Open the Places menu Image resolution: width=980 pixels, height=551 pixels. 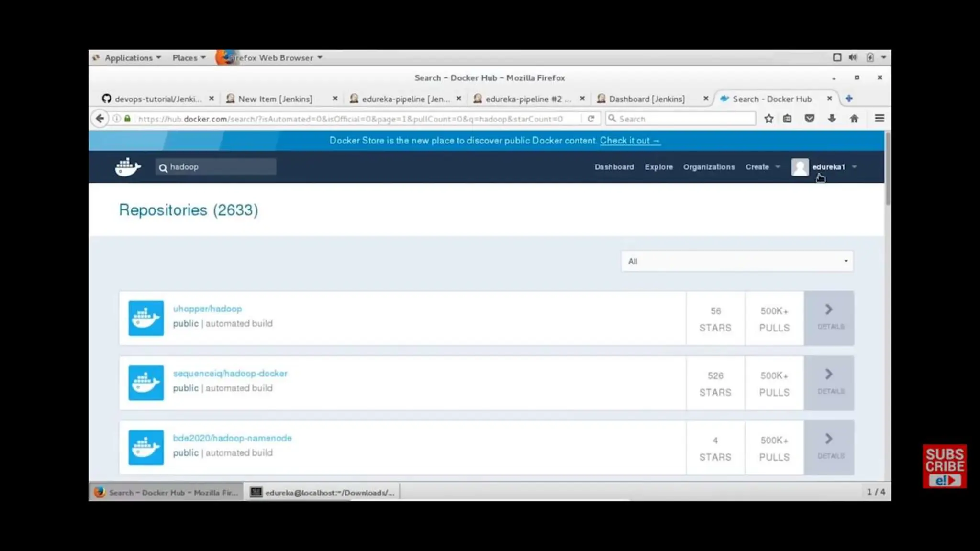189,58
